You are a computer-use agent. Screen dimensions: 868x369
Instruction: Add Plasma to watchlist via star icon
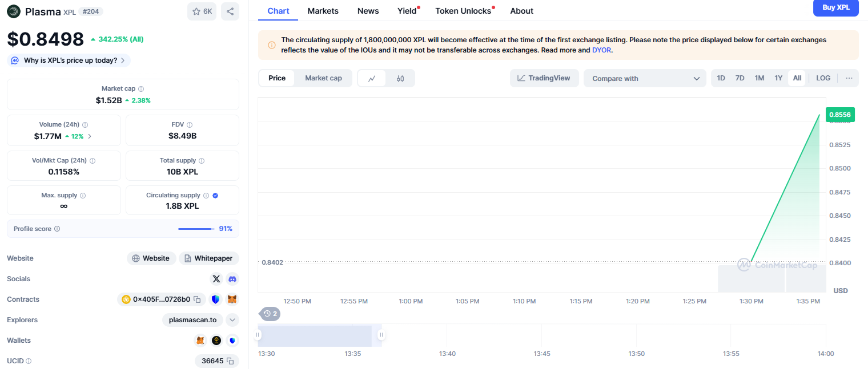coord(196,11)
